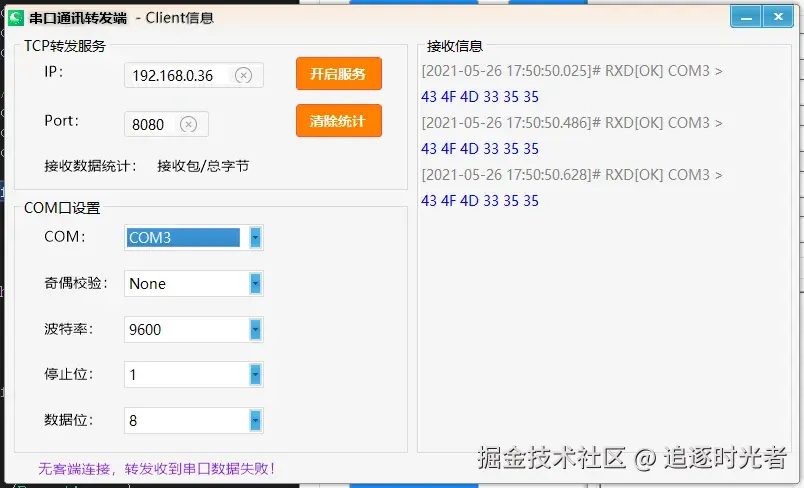Viewport: 804px width, 488px height.
Task: Open the COM port dropdown showing COM3
Action: tap(255, 238)
